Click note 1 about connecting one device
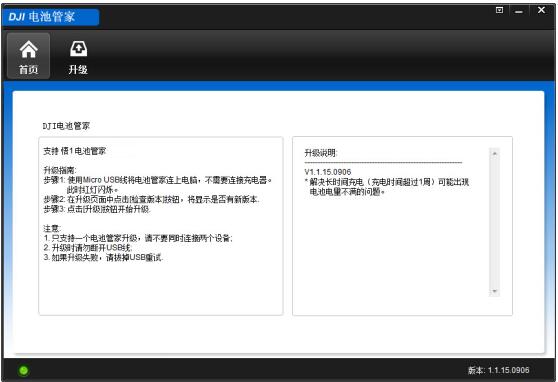The width and height of the screenshot is (558, 382). coord(138,238)
